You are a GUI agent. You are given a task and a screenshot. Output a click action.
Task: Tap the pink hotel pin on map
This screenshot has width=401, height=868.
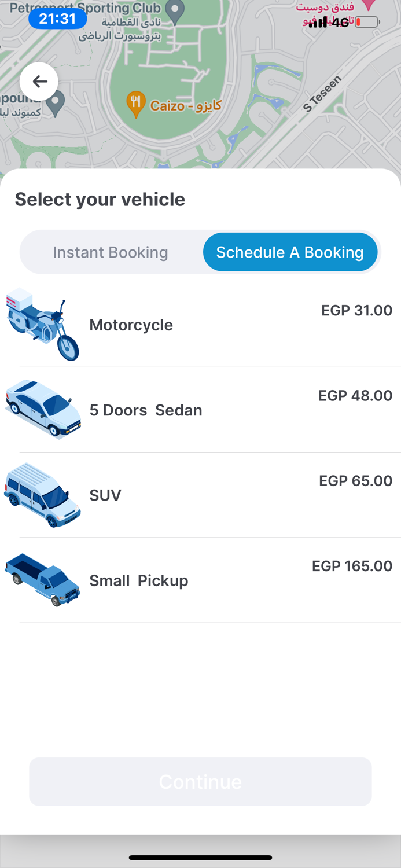[368, 5]
